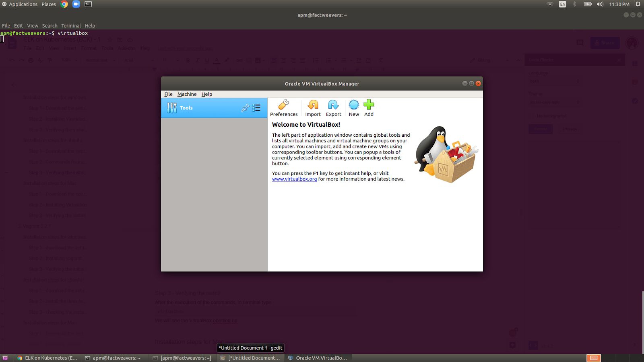Open the sound volume indicator
The height and width of the screenshot is (362, 644).
[600, 4]
